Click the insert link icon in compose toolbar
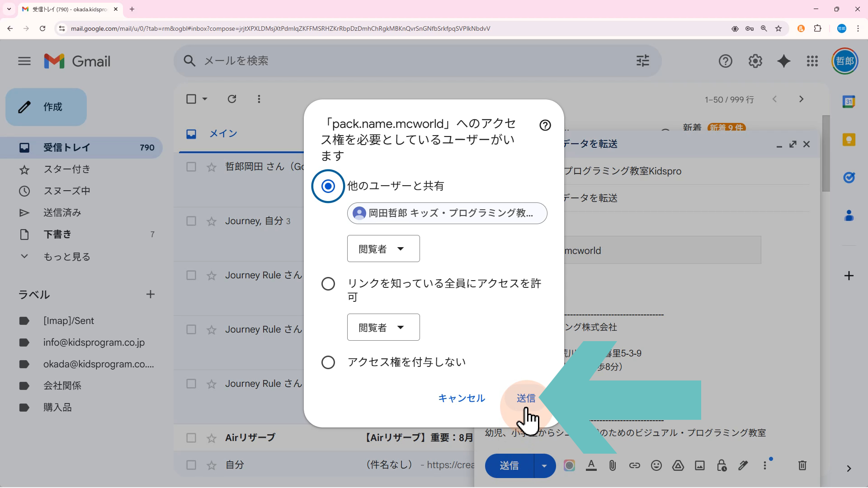 point(634,465)
